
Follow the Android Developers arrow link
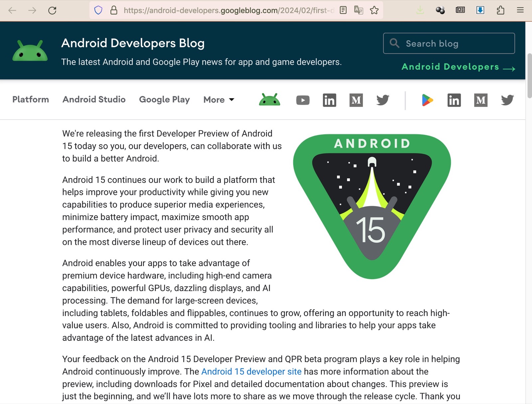[x=459, y=67]
